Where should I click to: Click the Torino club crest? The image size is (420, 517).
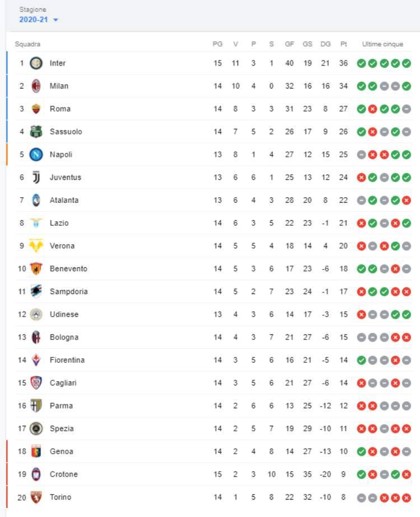pyautogui.click(x=36, y=496)
